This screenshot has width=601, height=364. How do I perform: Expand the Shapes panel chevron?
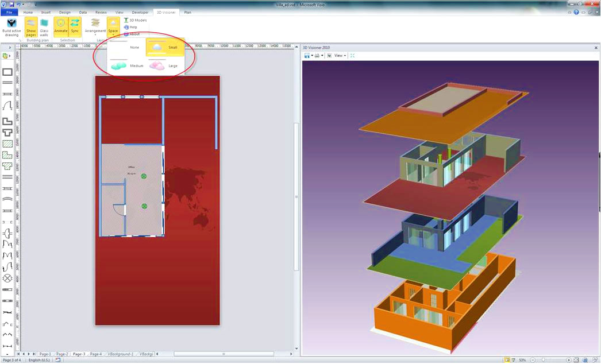[x=10, y=48]
